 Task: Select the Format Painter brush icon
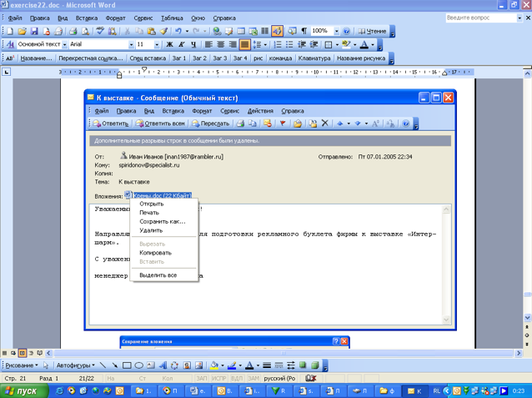click(x=163, y=31)
